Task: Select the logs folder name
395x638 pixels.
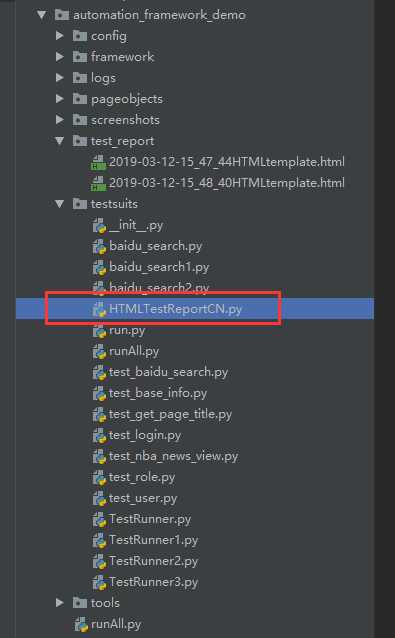Action: pos(103,78)
